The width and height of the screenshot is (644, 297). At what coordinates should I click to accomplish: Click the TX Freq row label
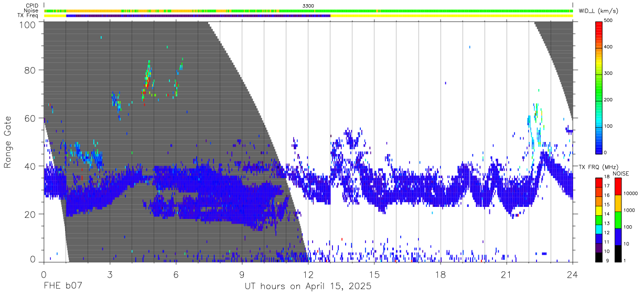point(28,16)
